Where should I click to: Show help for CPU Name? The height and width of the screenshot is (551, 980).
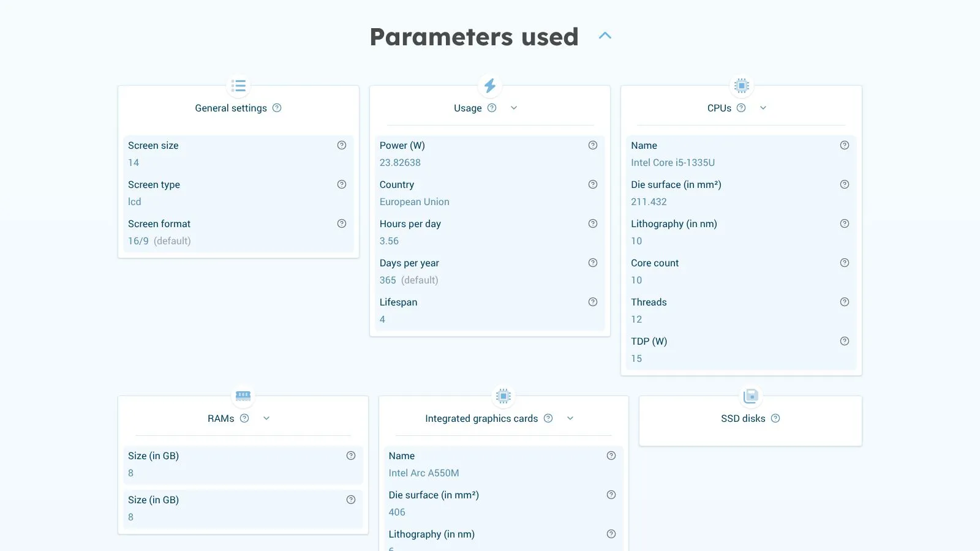tap(845, 145)
